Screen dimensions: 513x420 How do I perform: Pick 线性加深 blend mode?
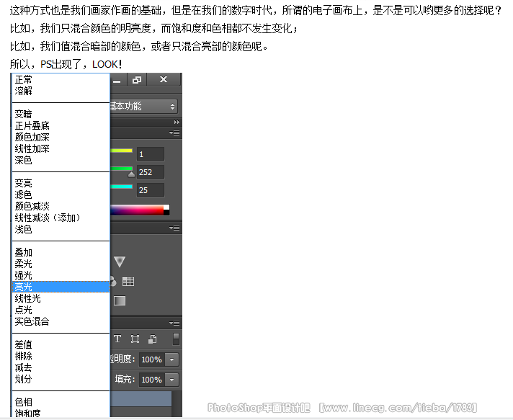pos(61,149)
